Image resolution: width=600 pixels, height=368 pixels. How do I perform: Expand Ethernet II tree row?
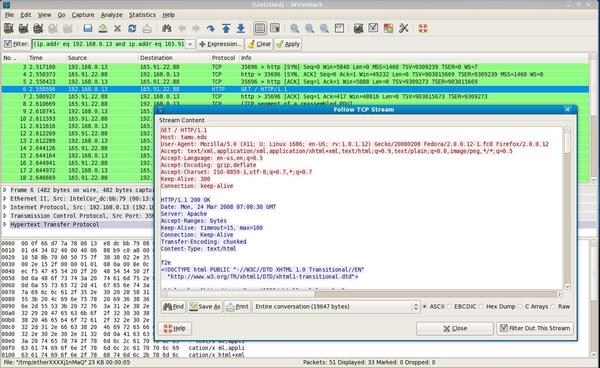coord(5,199)
